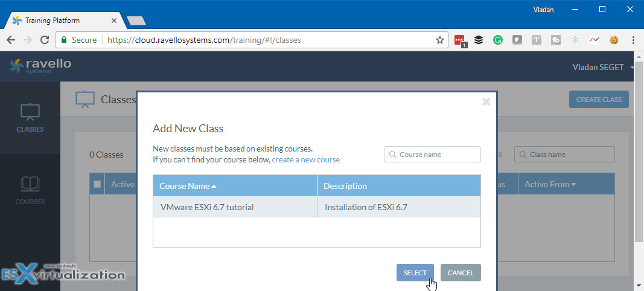
Task: Sort by Course Name column header
Action: coord(235,186)
